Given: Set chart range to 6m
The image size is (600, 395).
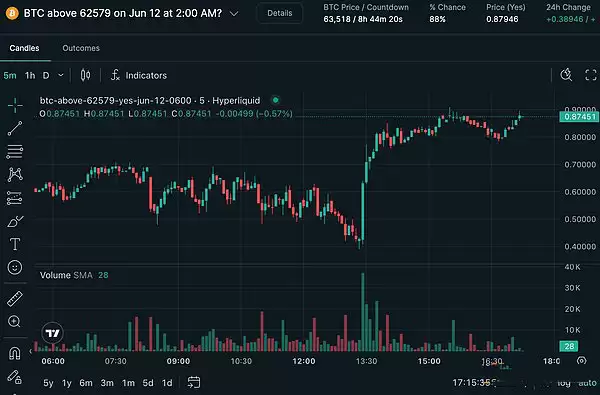Looking at the screenshot, I should 86,383.
